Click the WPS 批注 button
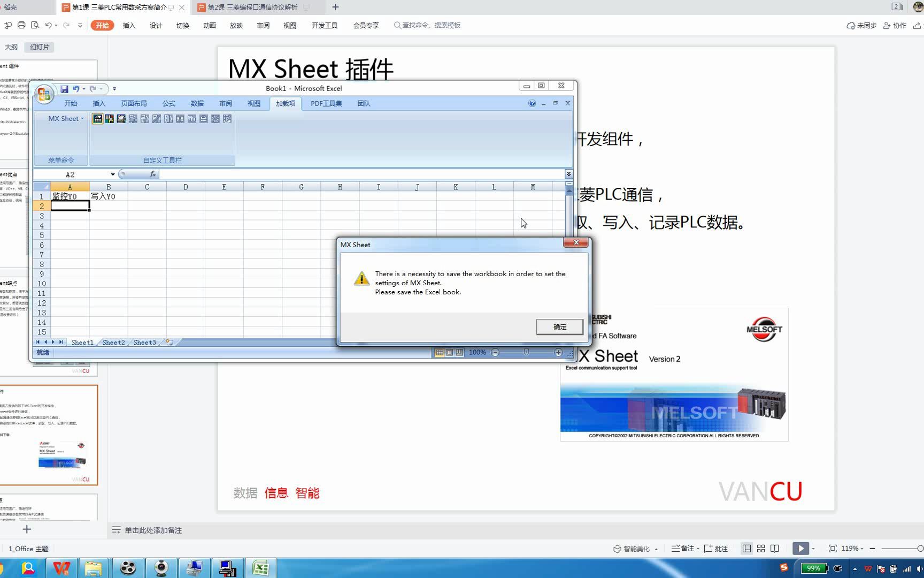Image resolution: width=924 pixels, height=578 pixels. (716, 549)
